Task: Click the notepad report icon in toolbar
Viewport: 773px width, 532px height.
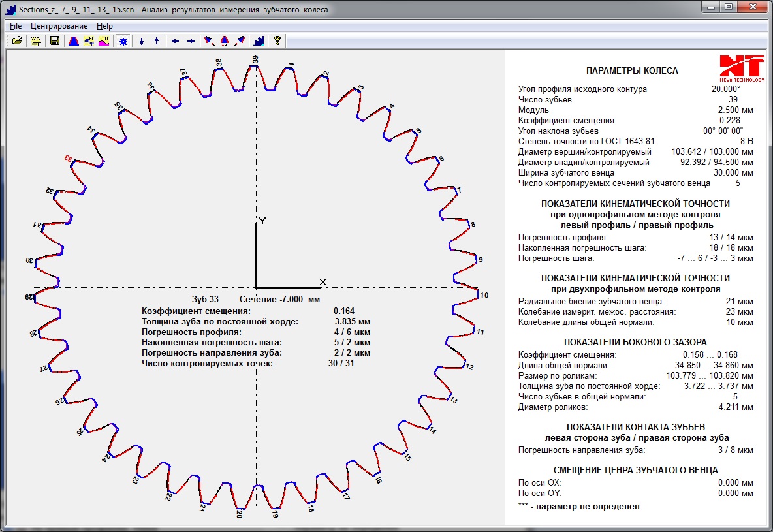Action: 35,41
